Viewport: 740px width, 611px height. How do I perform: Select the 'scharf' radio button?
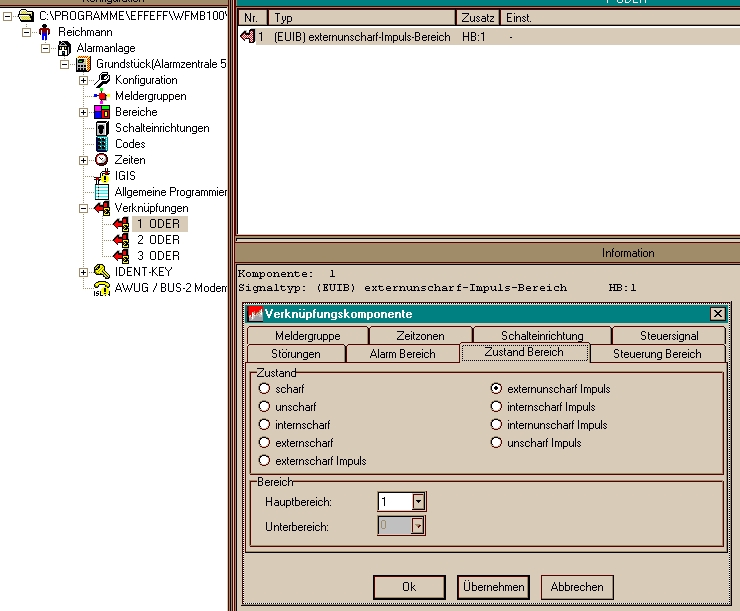tap(265, 389)
